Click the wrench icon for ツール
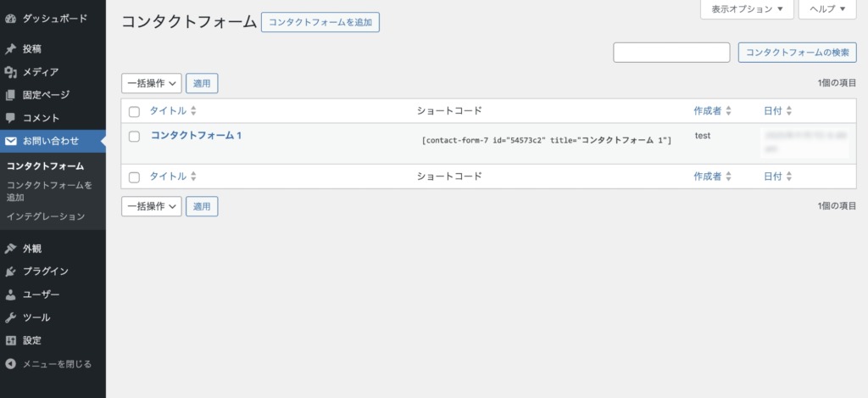868x398 pixels. tap(10, 317)
